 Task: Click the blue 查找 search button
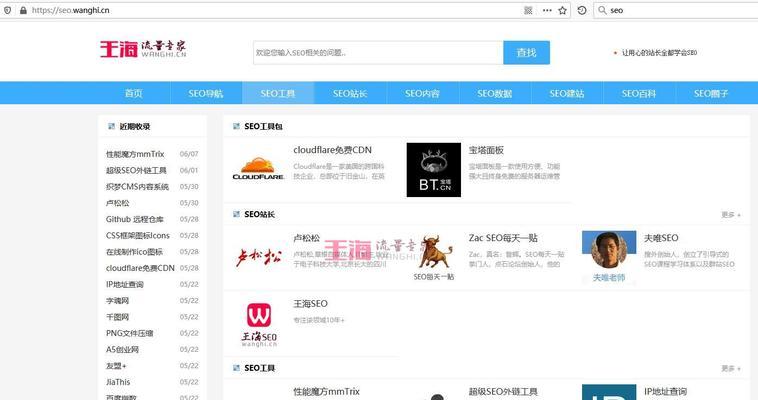(526, 53)
